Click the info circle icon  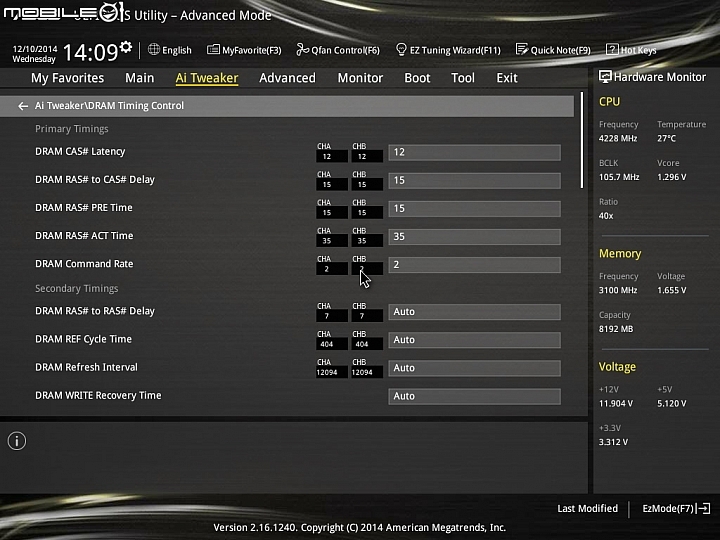[17, 441]
